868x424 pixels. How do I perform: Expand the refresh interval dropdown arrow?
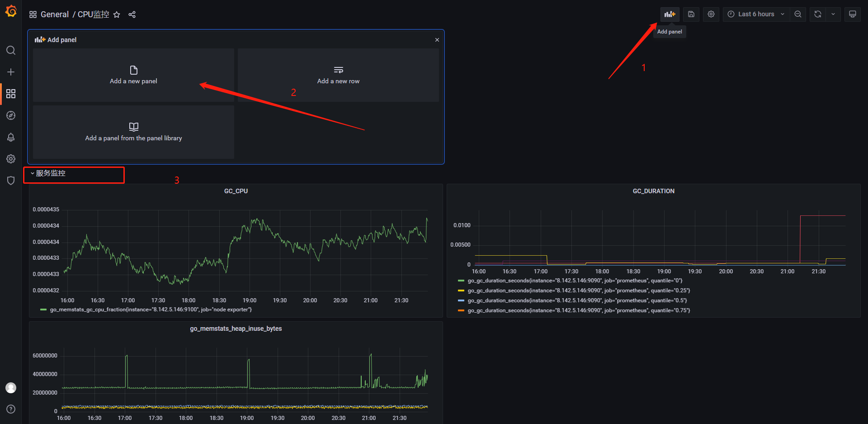pyautogui.click(x=833, y=14)
